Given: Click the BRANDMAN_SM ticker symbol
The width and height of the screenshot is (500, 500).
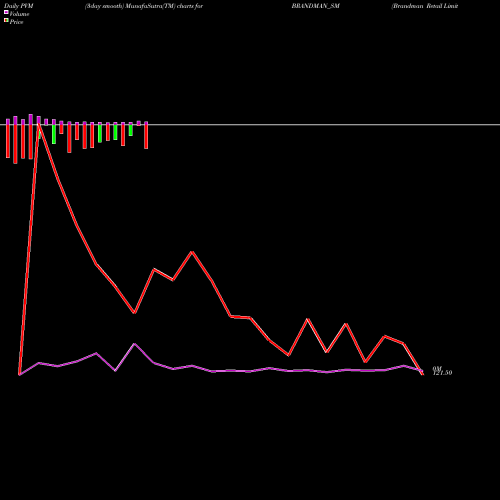Looking at the screenshot, I should pos(315,6).
